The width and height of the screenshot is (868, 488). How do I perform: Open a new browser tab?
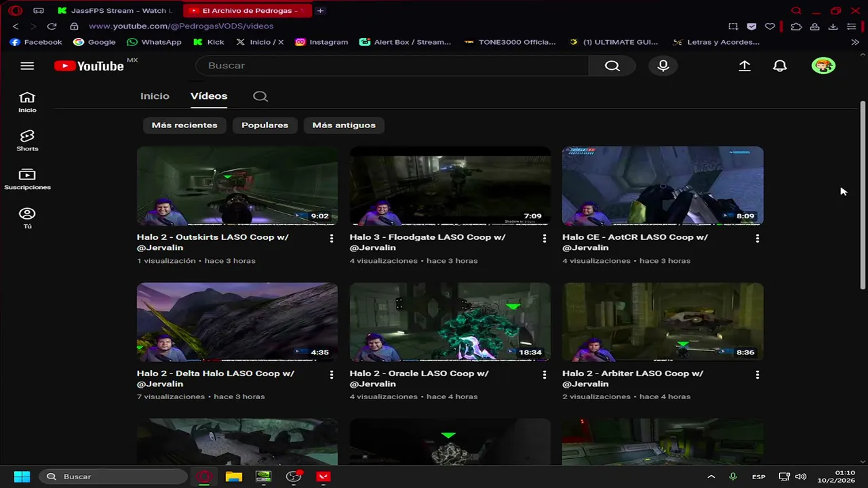(320, 10)
